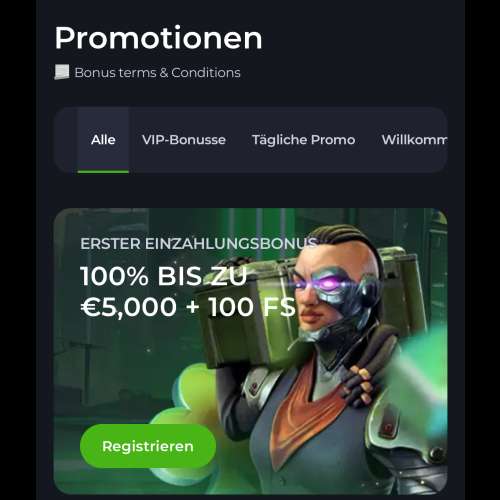Click the scroll icon beside Bonus terms
This screenshot has width=500, height=500.
[62, 72]
